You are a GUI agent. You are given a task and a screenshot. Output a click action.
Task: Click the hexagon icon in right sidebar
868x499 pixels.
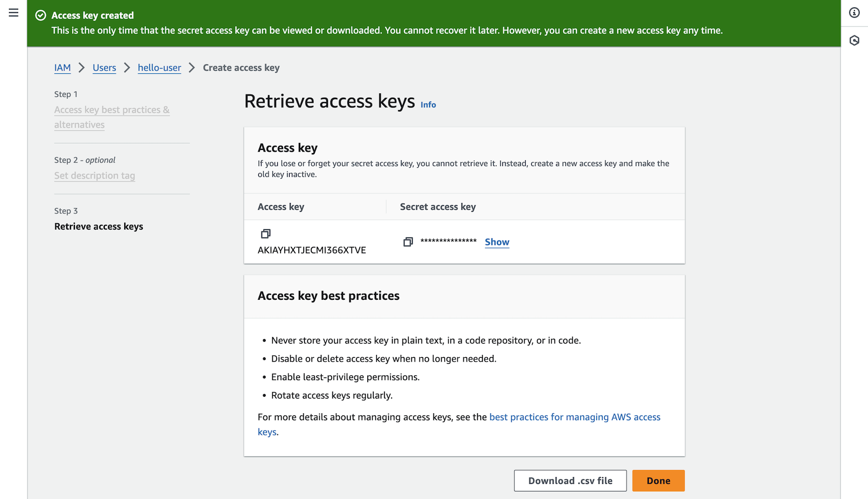[854, 40]
